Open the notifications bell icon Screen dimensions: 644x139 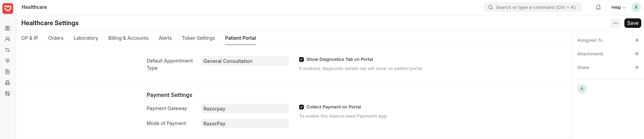[598, 7]
